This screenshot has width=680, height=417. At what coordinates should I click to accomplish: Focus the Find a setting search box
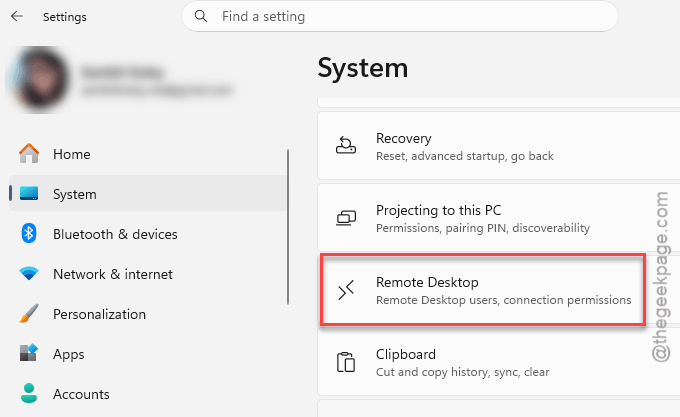point(400,16)
